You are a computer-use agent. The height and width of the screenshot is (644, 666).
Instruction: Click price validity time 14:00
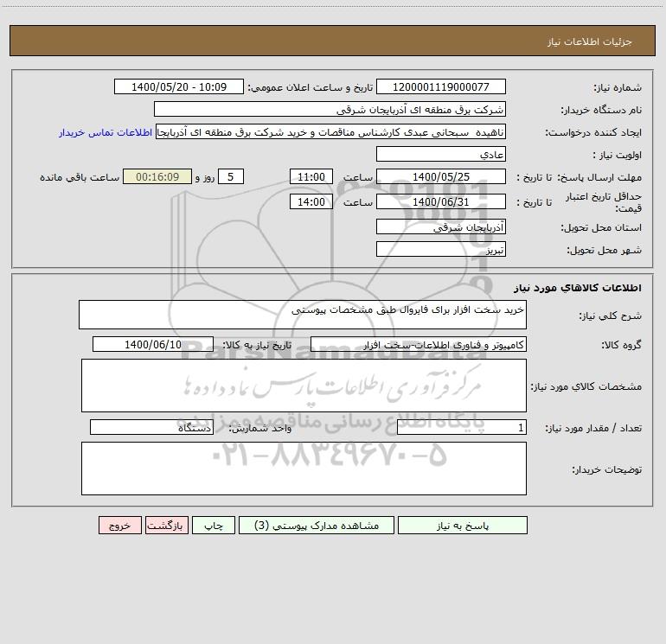click(x=311, y=201)
